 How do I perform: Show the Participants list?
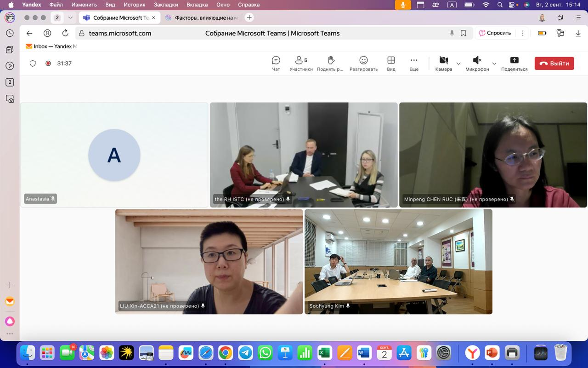click(x=301, y=63)
